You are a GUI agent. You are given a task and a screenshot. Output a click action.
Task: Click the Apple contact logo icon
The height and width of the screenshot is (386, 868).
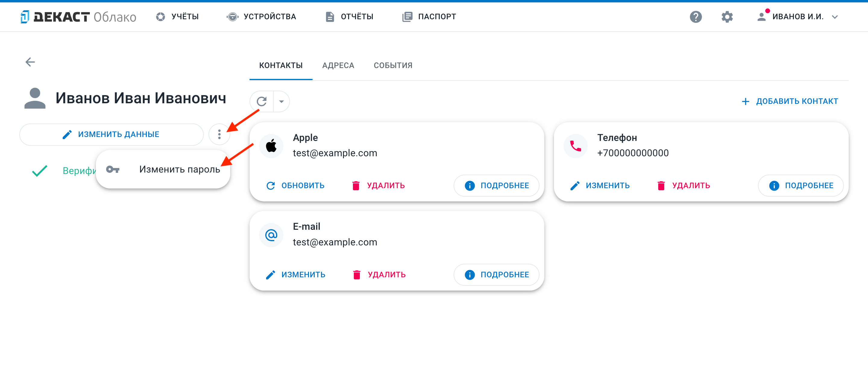(x=271, y=146)
